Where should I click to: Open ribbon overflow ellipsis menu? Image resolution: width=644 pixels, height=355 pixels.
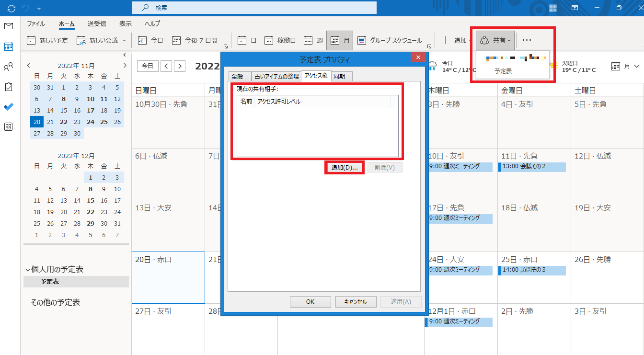(x=527, y=40)
